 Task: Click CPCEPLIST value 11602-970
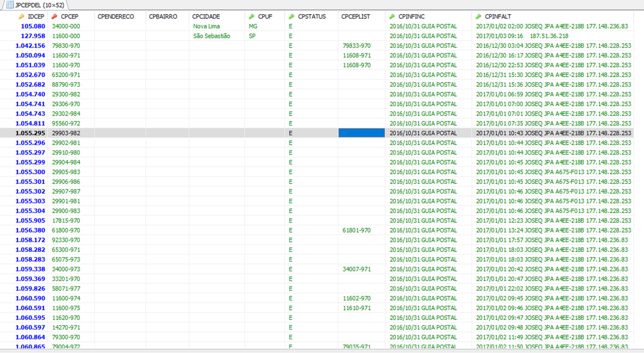click(357, 298)
